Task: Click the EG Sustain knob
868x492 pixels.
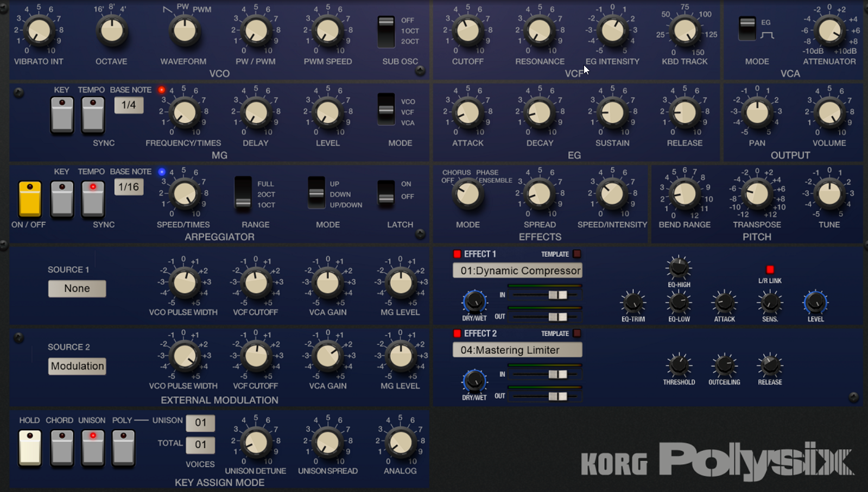Action: [x=613, y=113]
